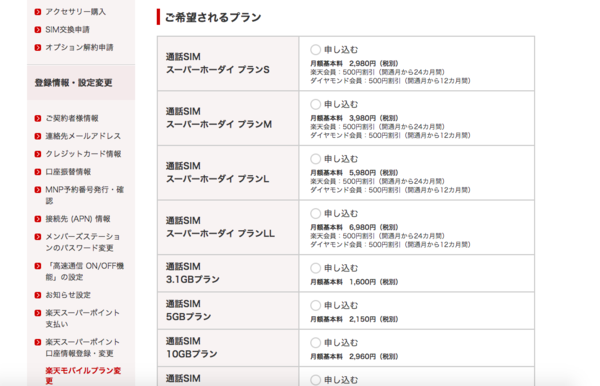Click red arrow icon beside クレジットカード情報
The width and height of the screenshot is (600, 386).
[38, 154]
